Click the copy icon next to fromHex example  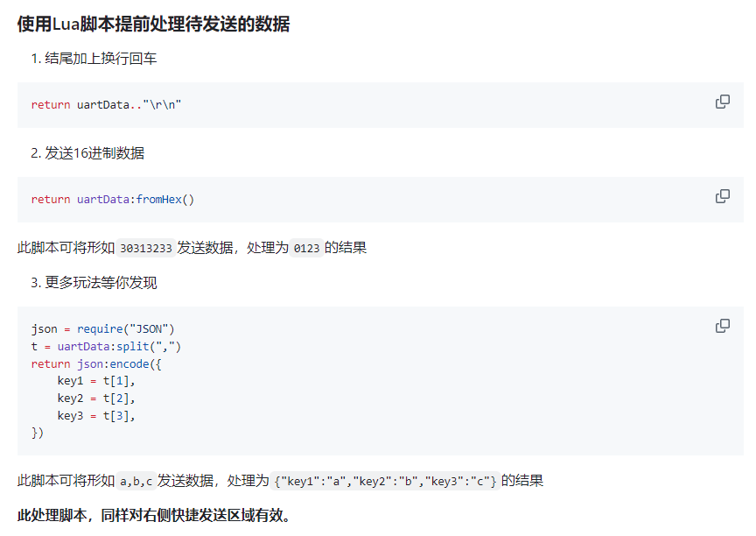pos(722,196)
